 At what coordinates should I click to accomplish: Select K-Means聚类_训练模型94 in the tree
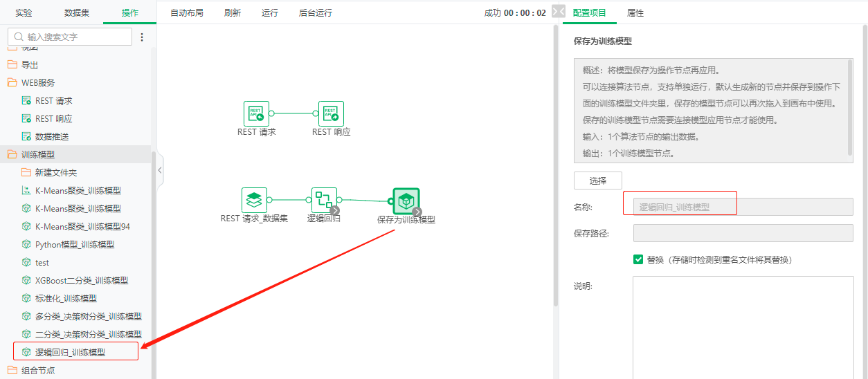point(82,227)
